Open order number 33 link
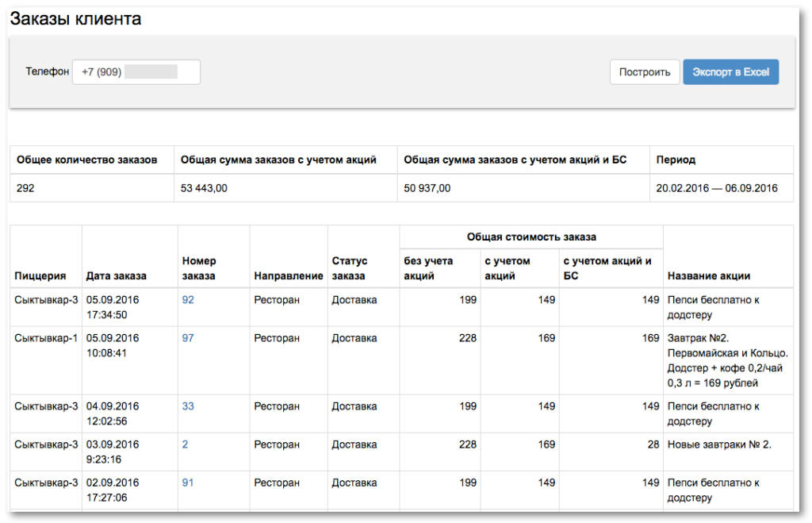 (x=188, y=406)
